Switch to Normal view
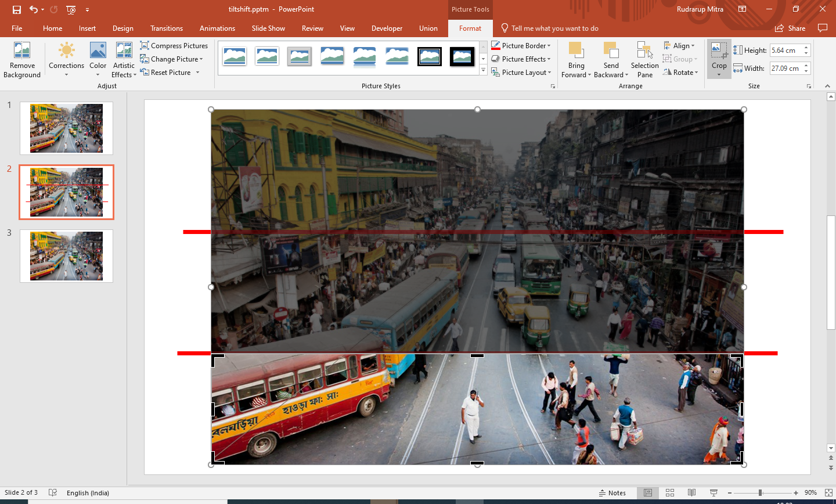 click(648, 492)
